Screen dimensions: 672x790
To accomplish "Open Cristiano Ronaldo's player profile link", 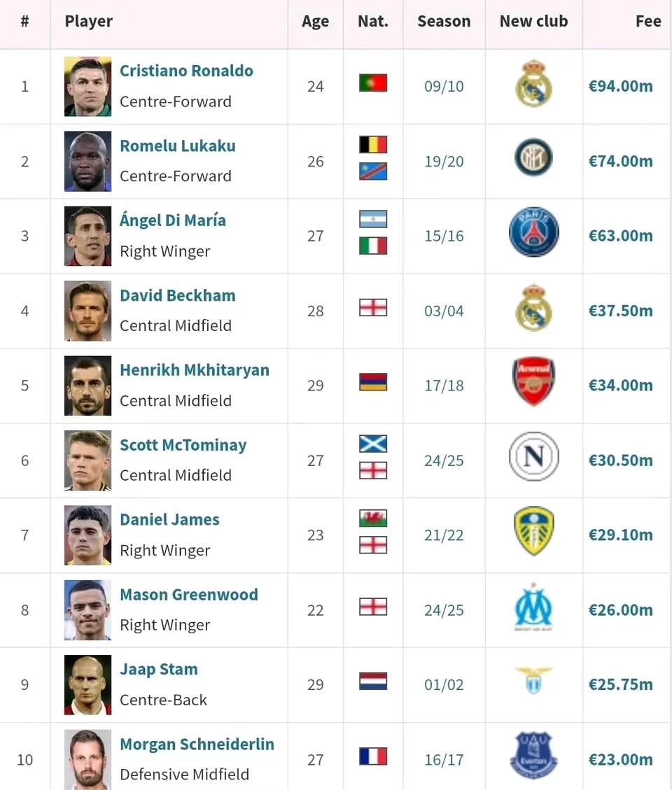I will click(186, 71).
